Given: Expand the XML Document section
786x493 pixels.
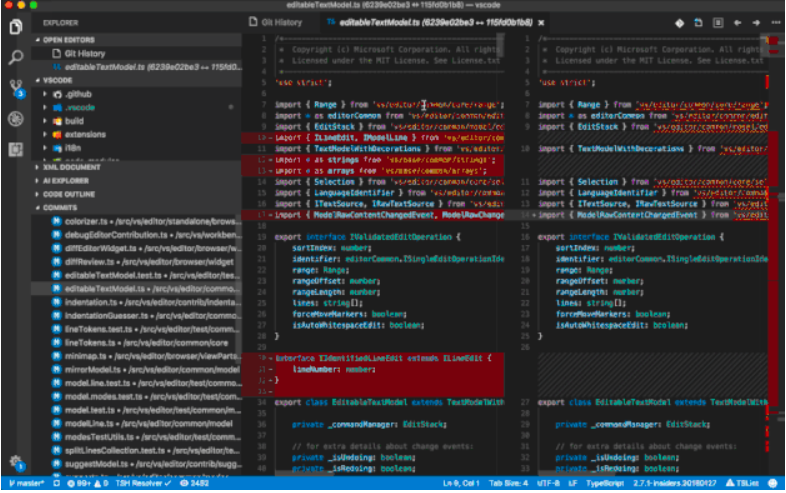Looking at the screenshot, I should pyautogui.click(x=72, y=166).
